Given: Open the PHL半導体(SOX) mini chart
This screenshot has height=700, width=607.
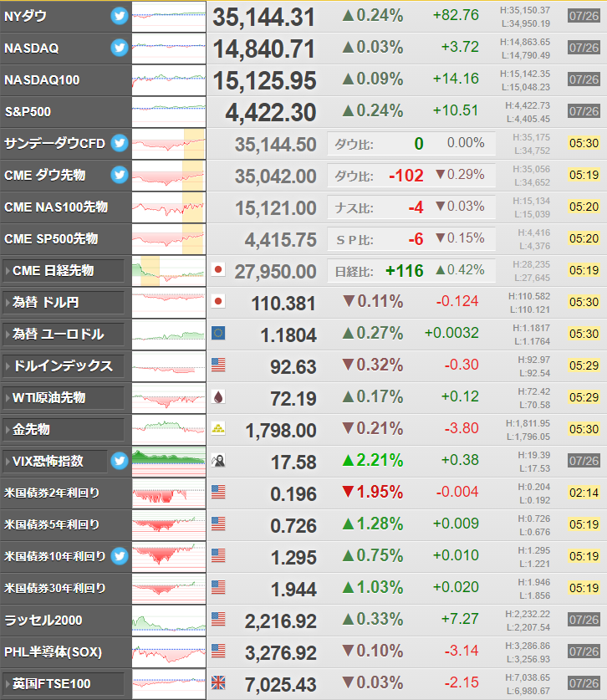Looking at the screenshot, I should pos(169,652).
